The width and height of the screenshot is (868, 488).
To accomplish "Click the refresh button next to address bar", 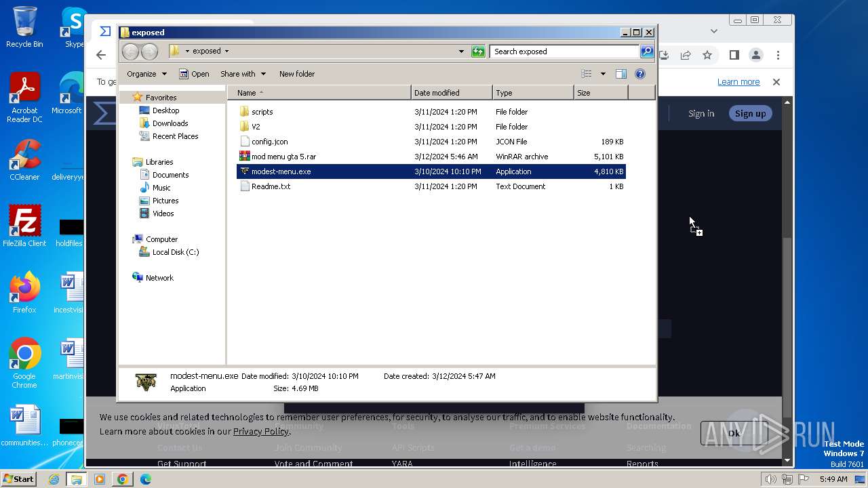I will [478, 52].
